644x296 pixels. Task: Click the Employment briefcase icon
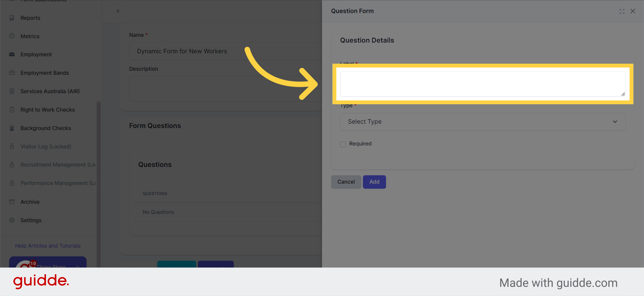point(12,54)
